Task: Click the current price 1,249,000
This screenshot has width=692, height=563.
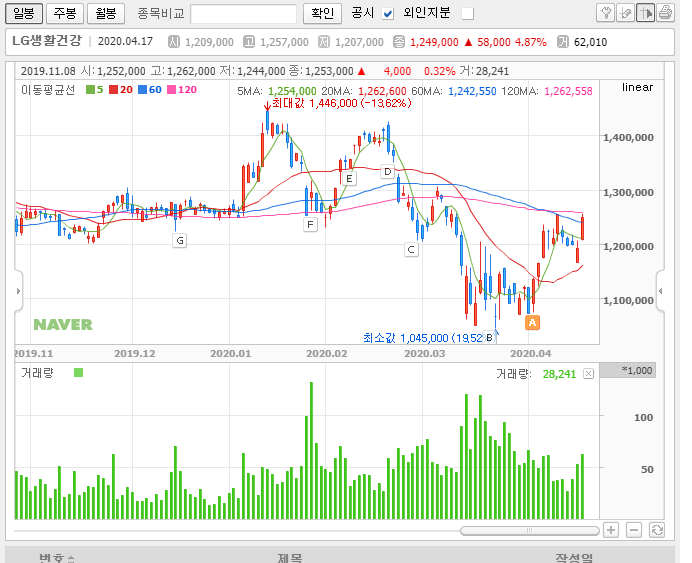Action: coord(434,42)
